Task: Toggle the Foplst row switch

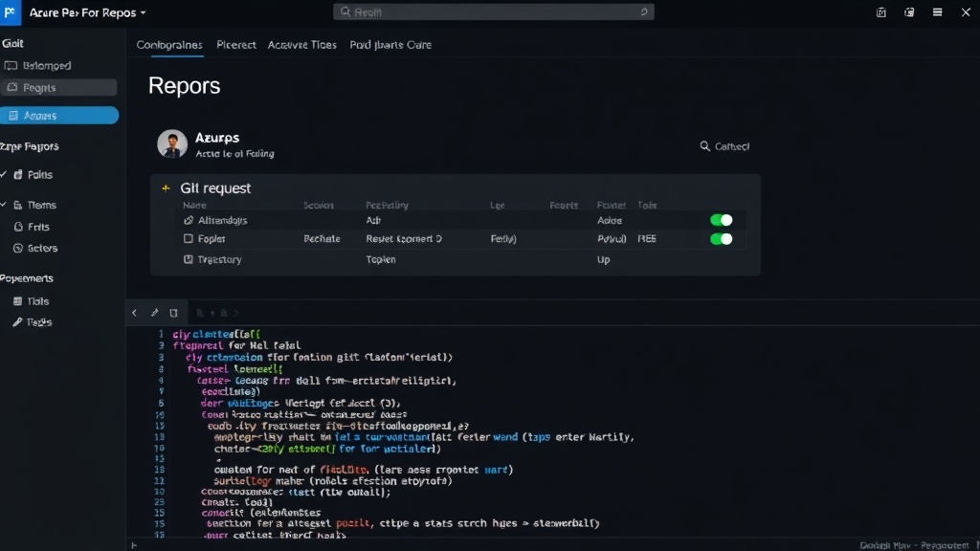Action: 722,238
